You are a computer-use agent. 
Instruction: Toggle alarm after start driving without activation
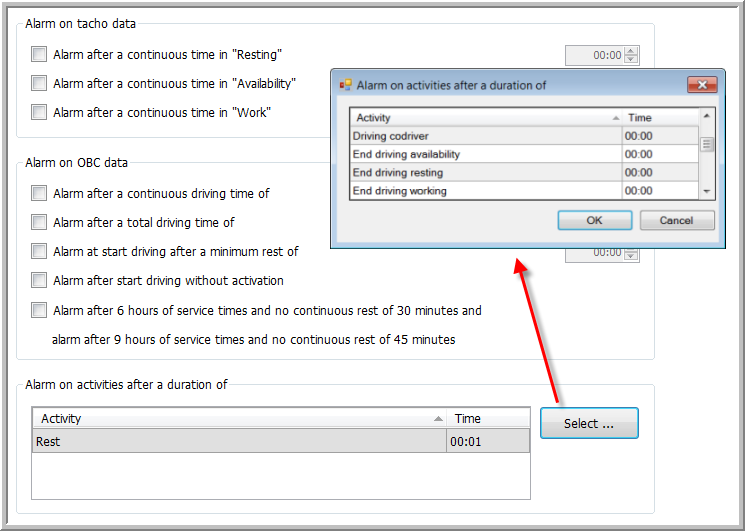(39, 281)
